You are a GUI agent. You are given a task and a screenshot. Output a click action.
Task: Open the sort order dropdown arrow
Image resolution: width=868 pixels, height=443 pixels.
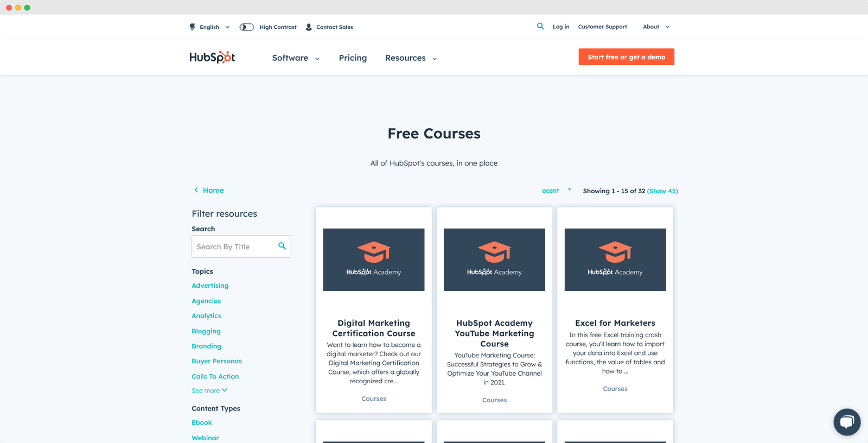click(570, 189)
